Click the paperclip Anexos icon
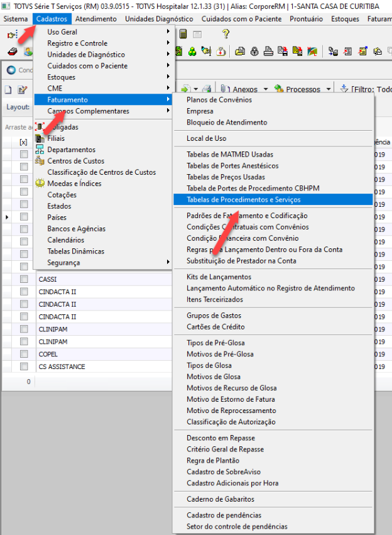This screenshot has height=535, width=392. [x=225, y=89]
